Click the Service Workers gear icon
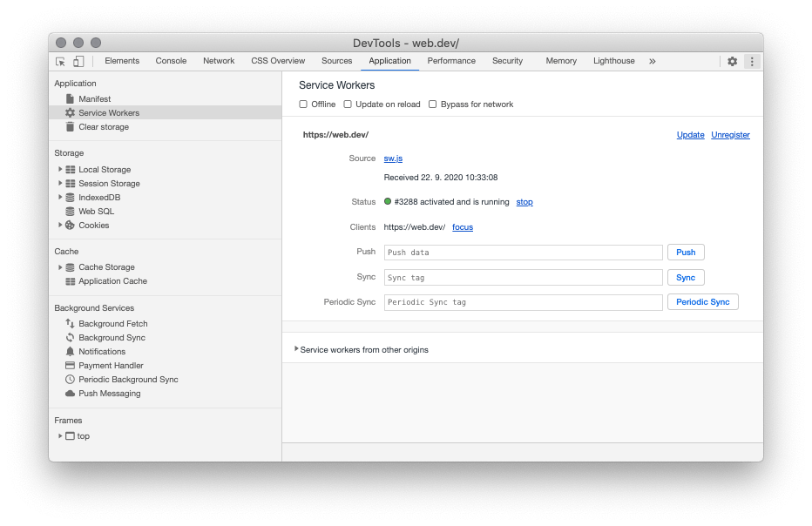 point(70,112)
